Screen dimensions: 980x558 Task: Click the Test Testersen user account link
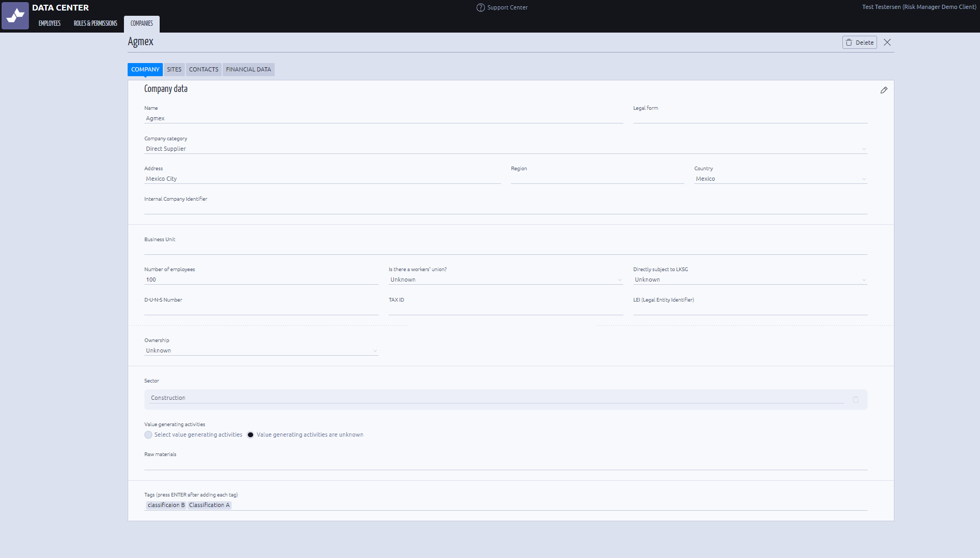[x=919, y=7]
